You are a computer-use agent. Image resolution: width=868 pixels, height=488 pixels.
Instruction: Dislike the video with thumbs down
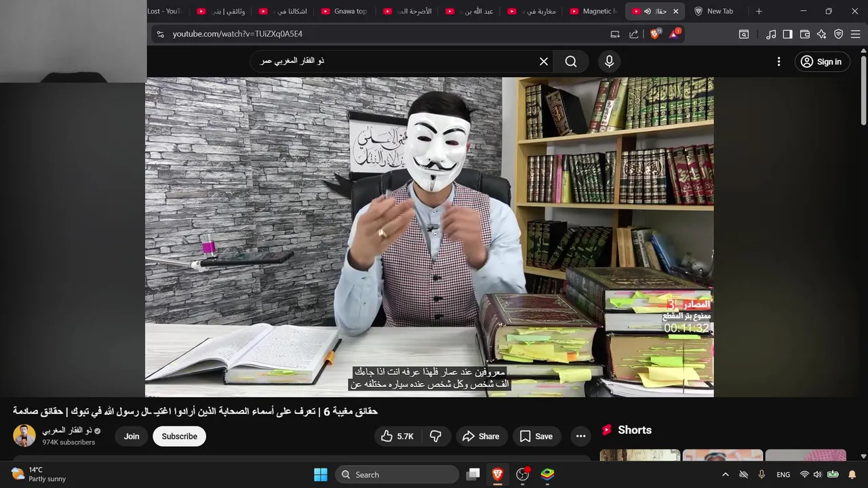[x=436, y=436]
